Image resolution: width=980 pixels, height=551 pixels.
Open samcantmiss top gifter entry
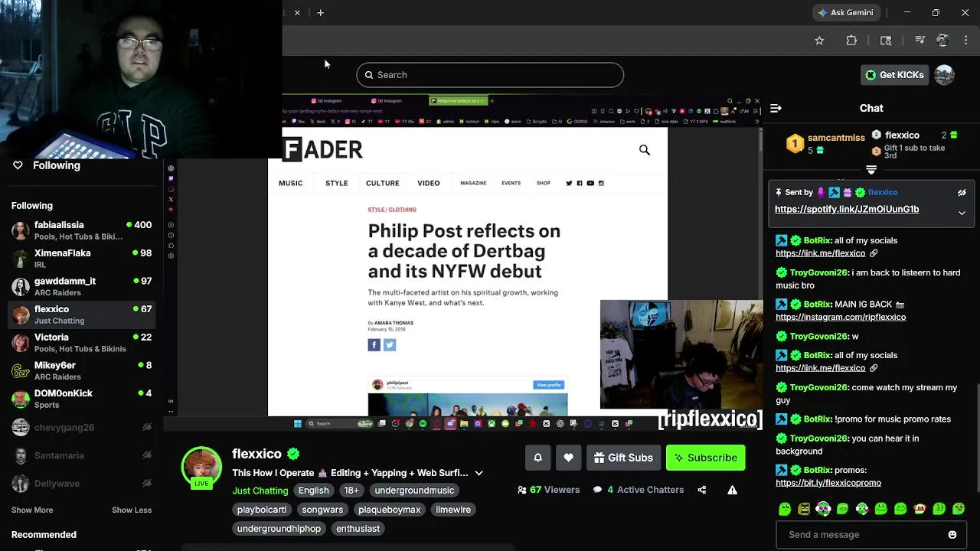(x=827, y=144)
